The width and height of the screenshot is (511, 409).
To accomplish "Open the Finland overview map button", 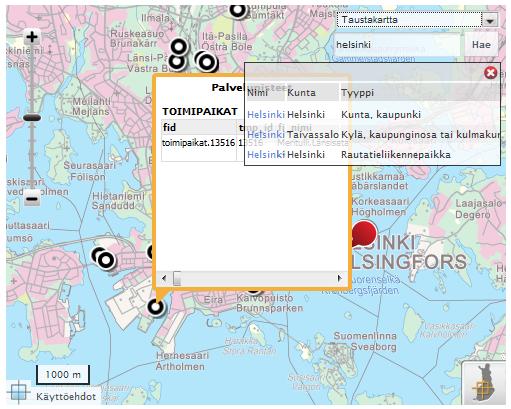I will (x=484, y=383).
